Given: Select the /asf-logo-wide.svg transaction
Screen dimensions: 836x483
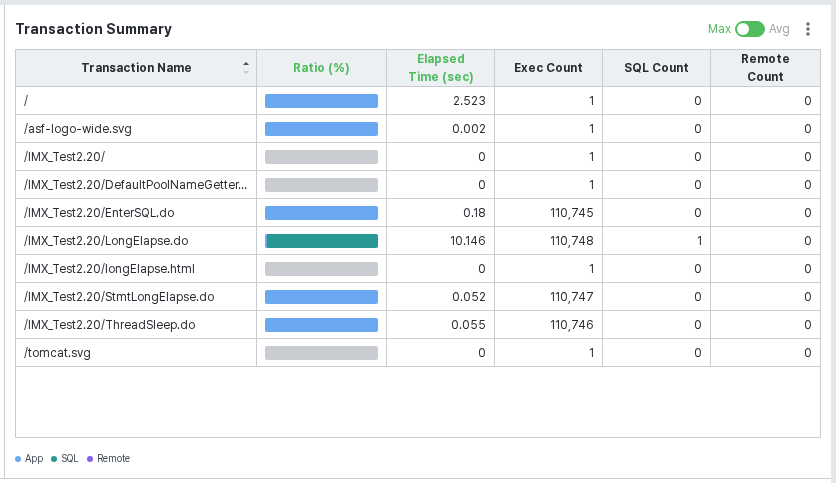Looking at the screenshot, I should pyautogui.click(x=78, y=129).
